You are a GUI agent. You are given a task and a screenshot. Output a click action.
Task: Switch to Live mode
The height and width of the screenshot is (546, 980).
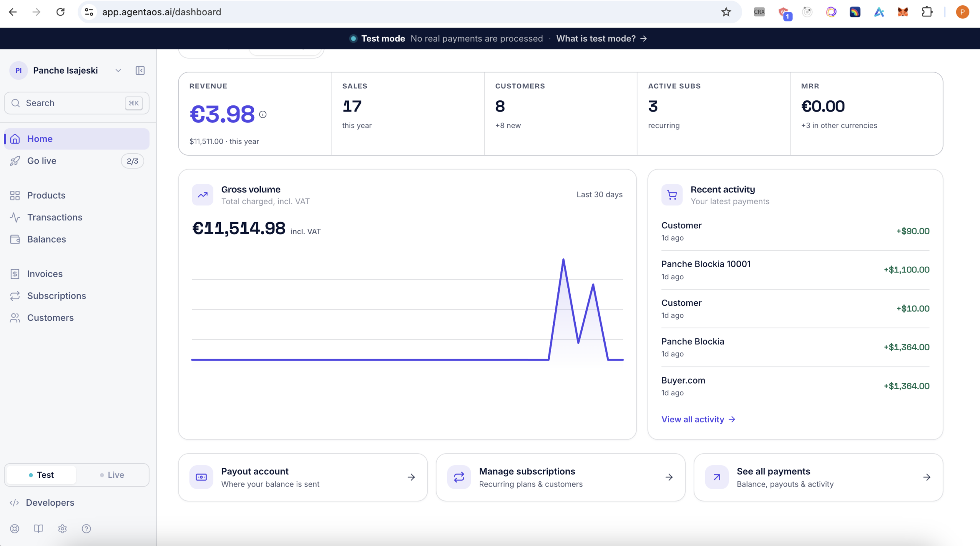(112, 475)
